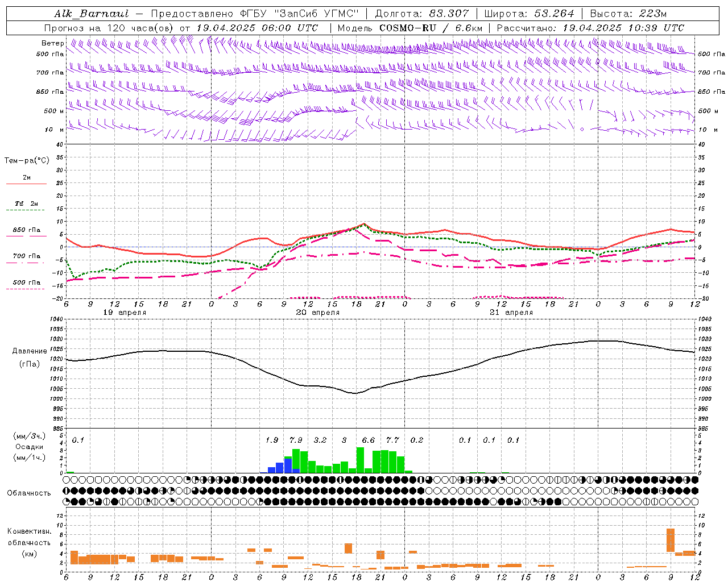Click the tallest green precipitation bar

click(360, 460)
